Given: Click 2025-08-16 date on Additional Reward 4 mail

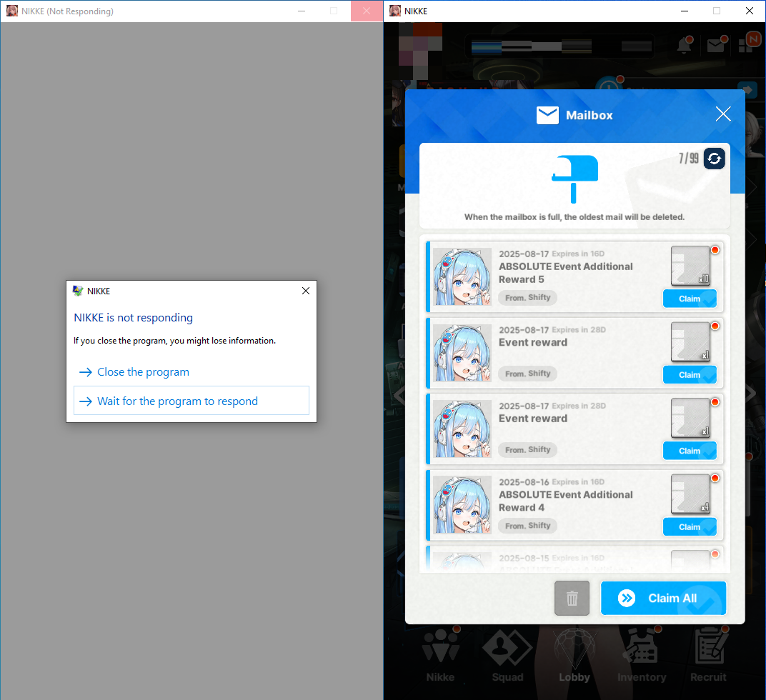Looking at the screenshot, I should pyautogui.click(x=524, y=481).
